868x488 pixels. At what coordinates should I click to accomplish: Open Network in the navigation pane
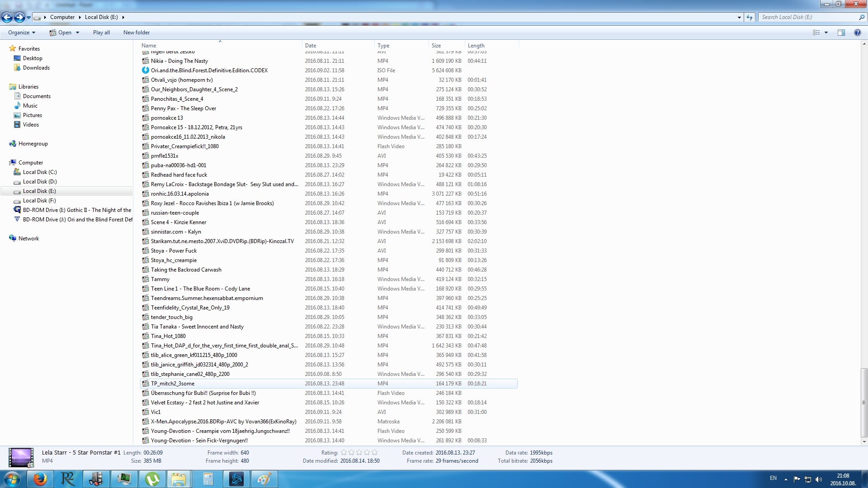(x=28, y=239)
